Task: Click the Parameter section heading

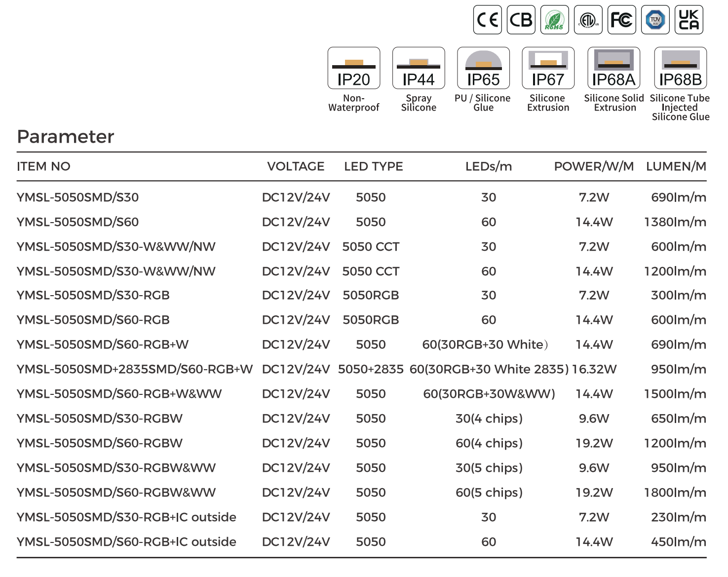Action: pos(66,137)
